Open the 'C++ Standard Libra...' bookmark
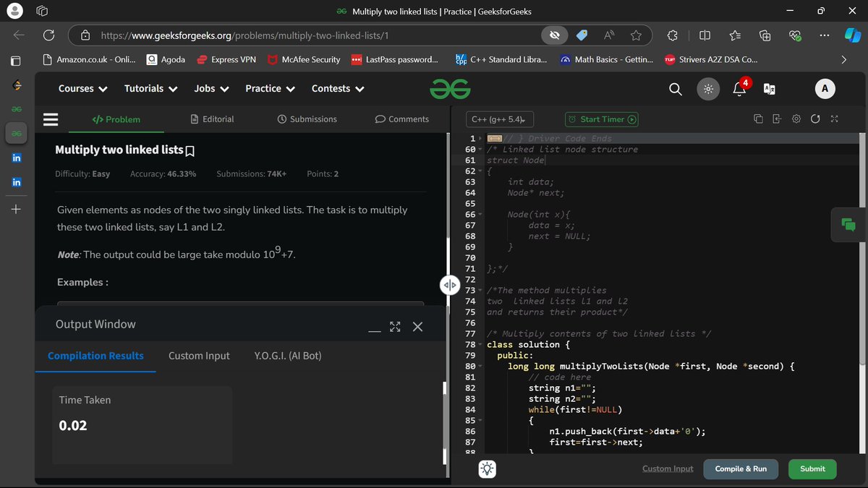Screen dimensions: 868x488 coord(501,59)
